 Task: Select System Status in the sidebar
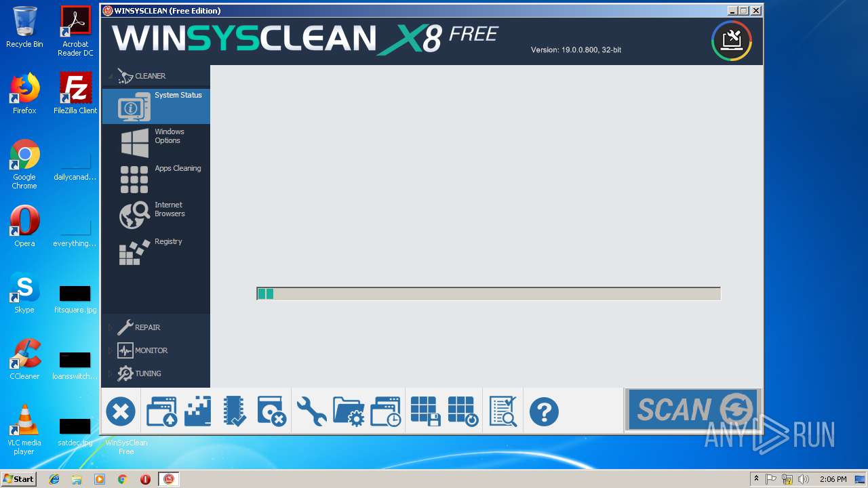[156, 106]
